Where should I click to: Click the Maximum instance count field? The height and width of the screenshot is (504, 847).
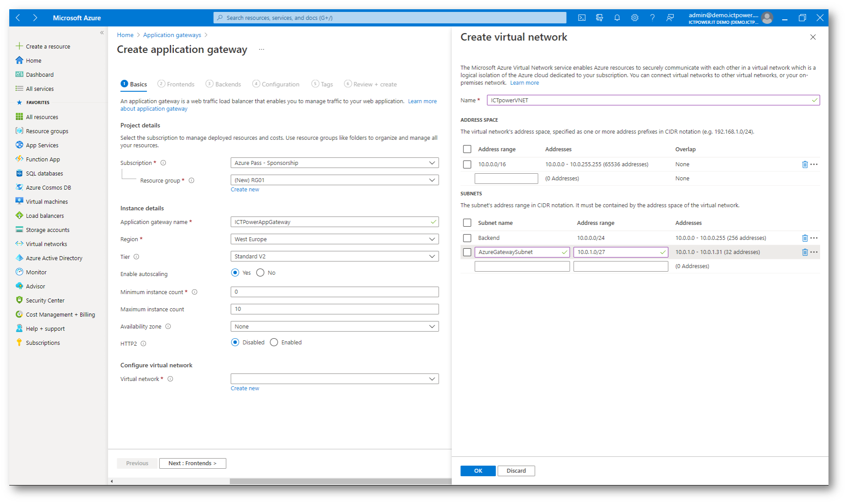(335, 309)
